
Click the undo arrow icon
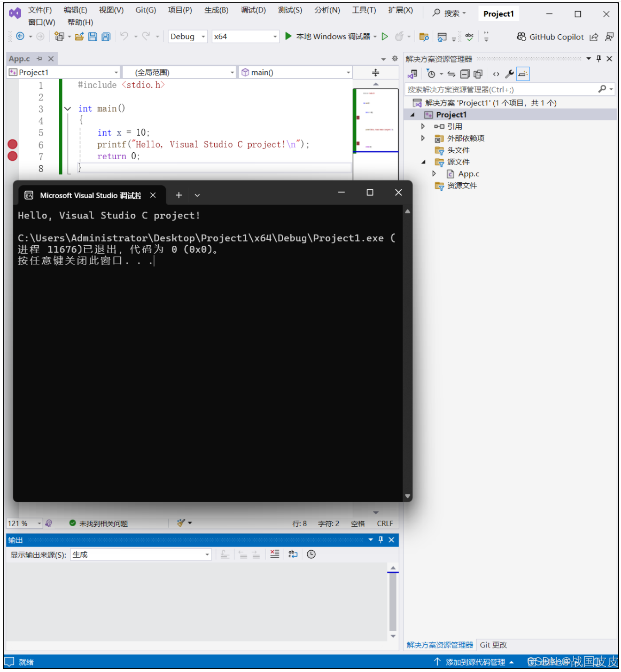124,36
